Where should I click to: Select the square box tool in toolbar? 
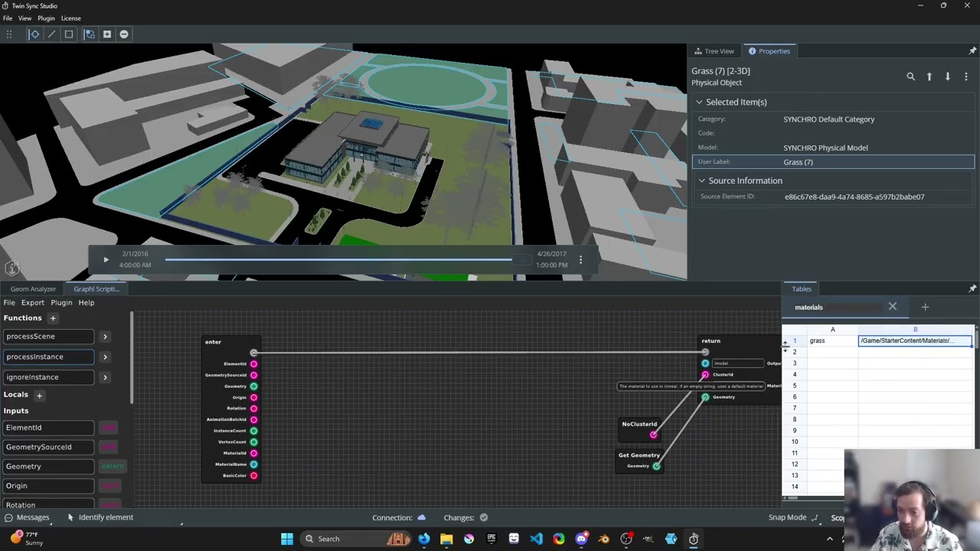point(69,34)
